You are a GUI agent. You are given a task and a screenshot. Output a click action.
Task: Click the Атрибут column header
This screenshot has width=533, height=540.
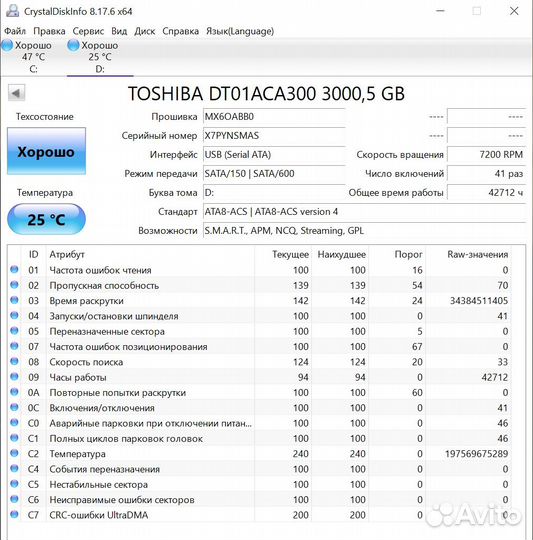150,254
